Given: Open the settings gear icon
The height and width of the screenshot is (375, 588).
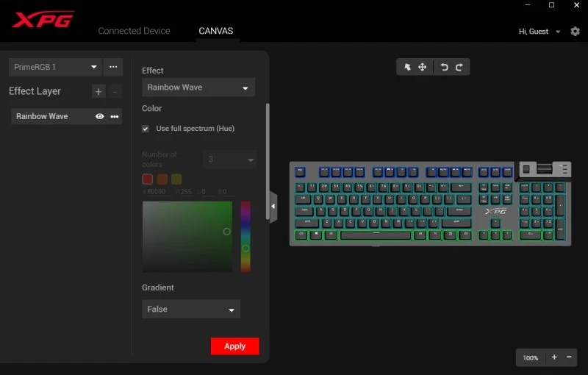Looking at the screenshot, I should 575,32.
